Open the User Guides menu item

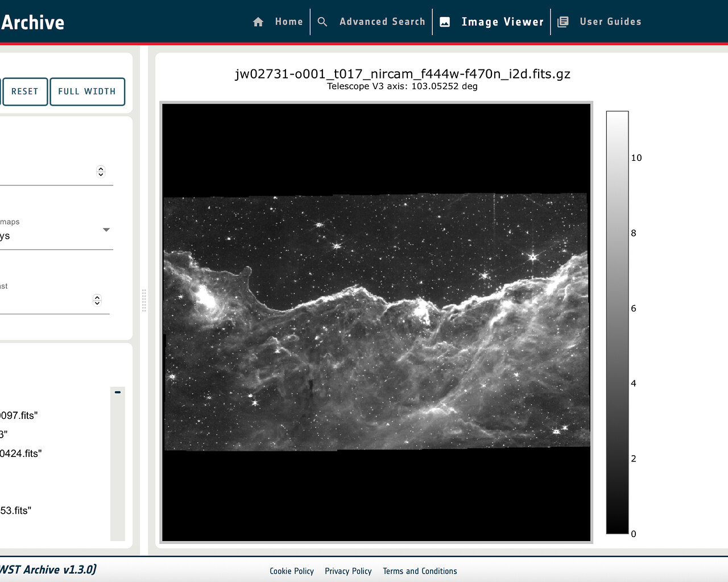click(x=610, y=22)
